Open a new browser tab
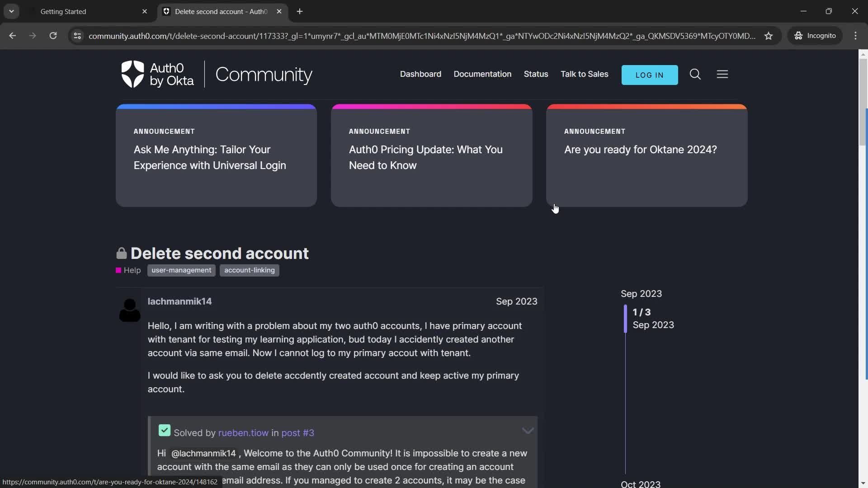This screenshot has height=488, width=868. pyautogui.click(x=300, y=12)
